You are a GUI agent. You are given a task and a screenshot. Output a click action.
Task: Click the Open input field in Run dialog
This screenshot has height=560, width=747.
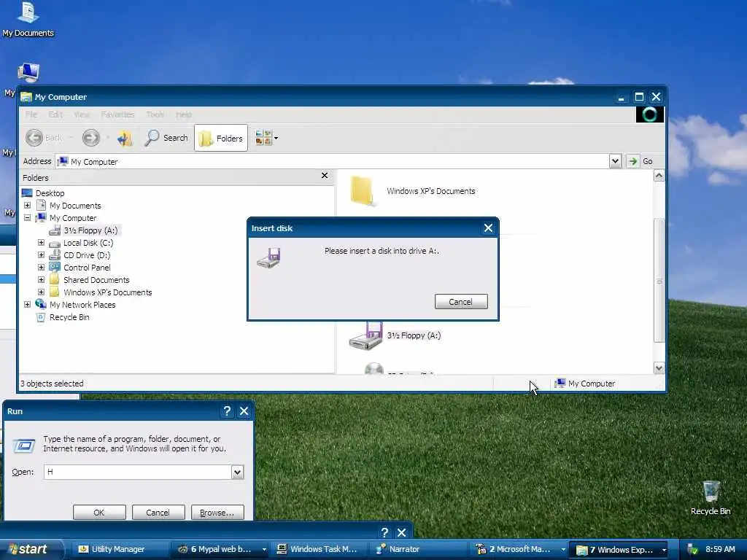pyautogui.click(x=138, y=472)
